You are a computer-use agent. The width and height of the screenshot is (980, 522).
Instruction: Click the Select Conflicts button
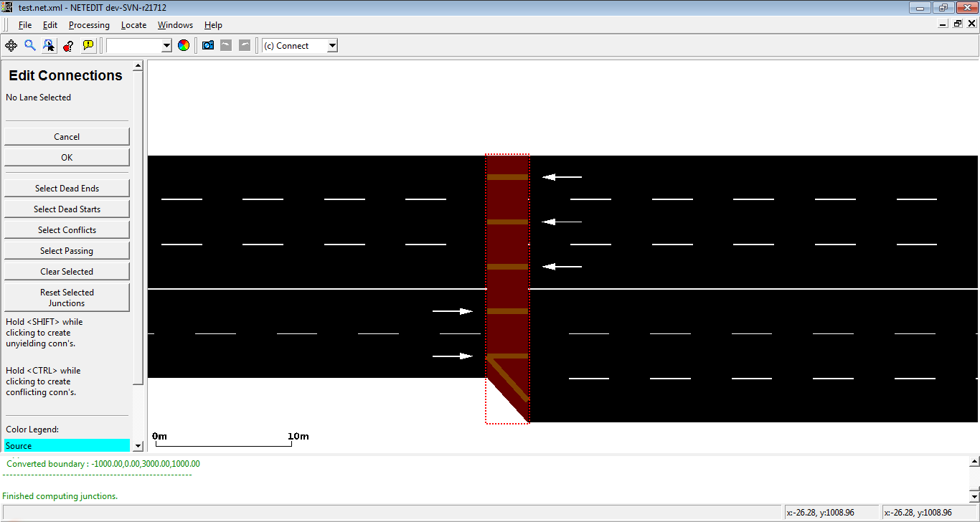67,230
